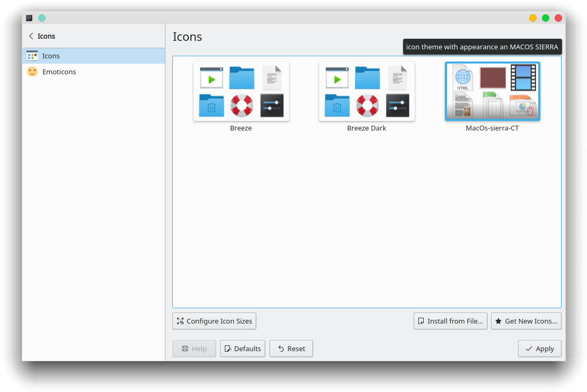Image resolution: width=587 pixels, height=392 pixels.
Task: Restore settings with the Defaults button
Action: tap(242, 349)
